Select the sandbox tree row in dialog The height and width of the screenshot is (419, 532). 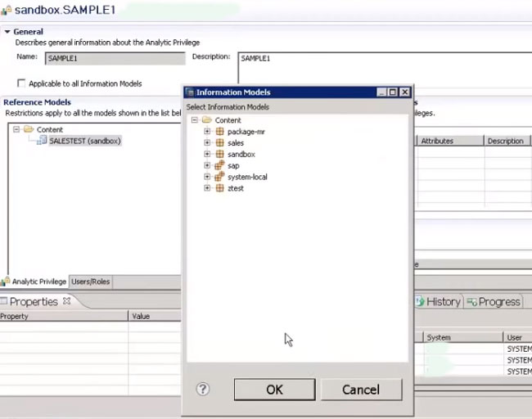[x=241, y=155]
